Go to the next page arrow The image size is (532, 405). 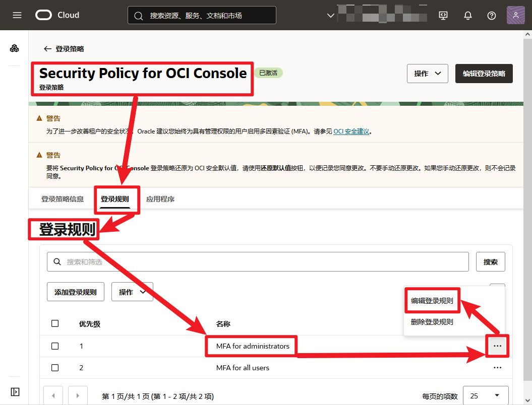(78, 395)
